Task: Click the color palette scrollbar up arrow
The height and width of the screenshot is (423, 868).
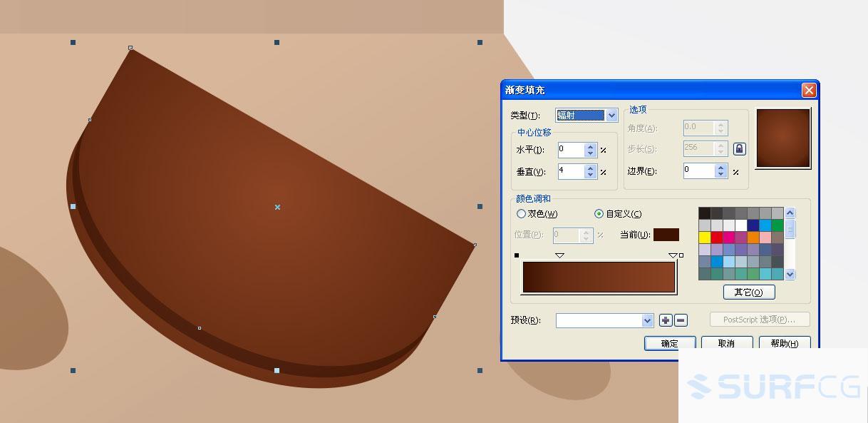Action: [x=790, y=213]
